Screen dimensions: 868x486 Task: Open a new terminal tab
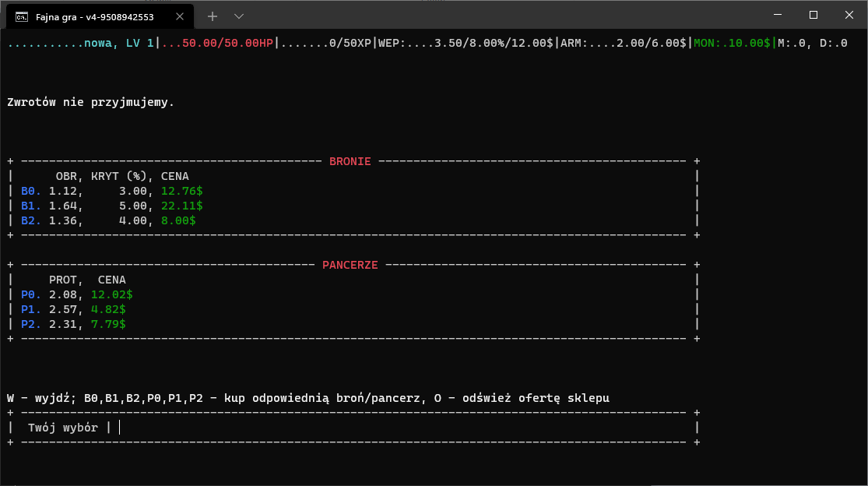(x=212, y=16)
